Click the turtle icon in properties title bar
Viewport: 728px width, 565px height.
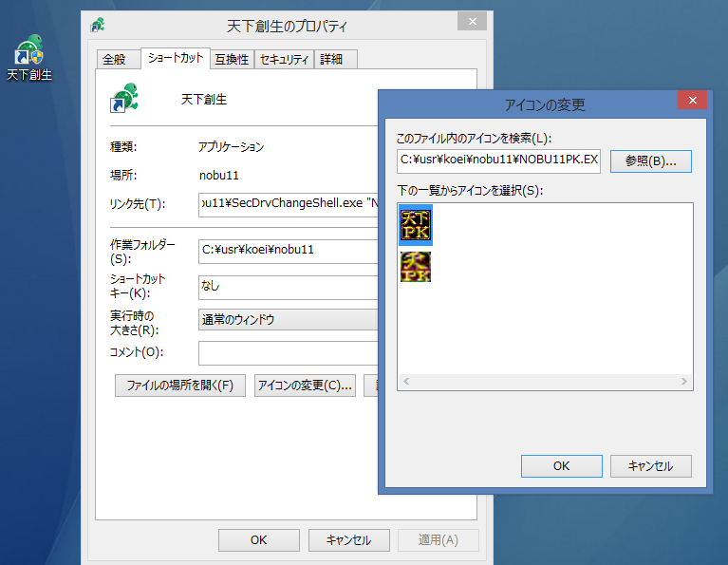(98, 24)
